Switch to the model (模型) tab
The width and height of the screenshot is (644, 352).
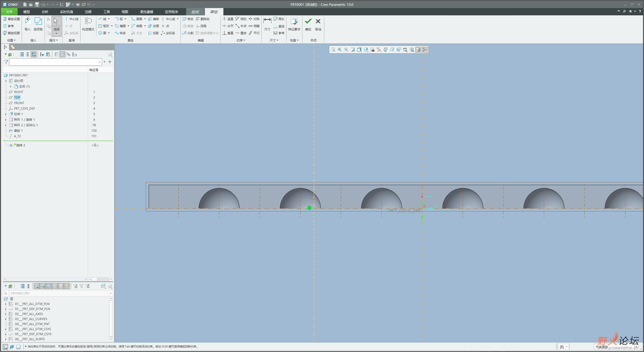(x=26, y=12)
